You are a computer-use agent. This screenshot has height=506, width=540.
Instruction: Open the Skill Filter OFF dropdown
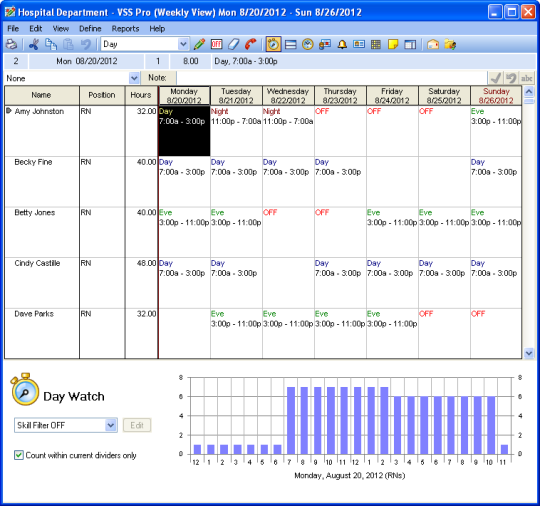(x=111, y=425)
